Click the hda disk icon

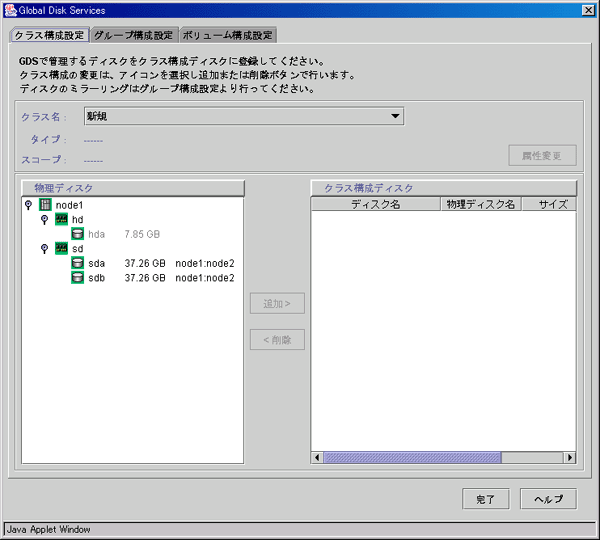pyautogui.click(x=77, y=234)
